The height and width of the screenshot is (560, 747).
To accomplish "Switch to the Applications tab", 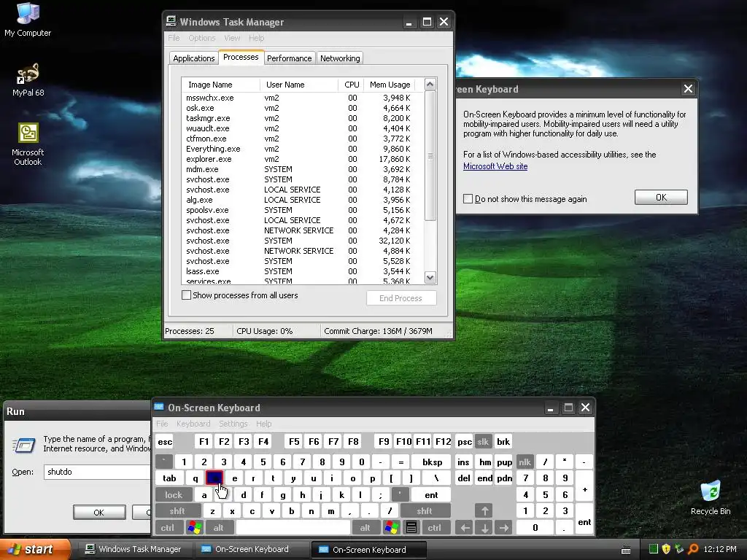I will pos(193,58).
